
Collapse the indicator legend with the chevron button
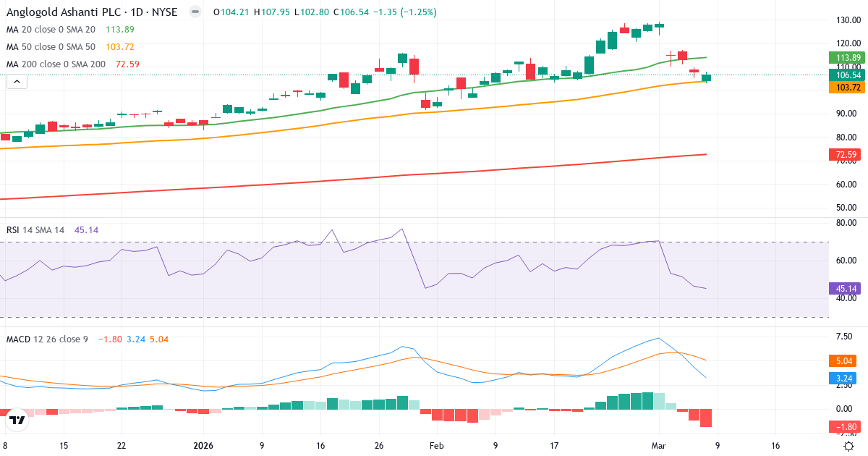(x=16, y=81)
